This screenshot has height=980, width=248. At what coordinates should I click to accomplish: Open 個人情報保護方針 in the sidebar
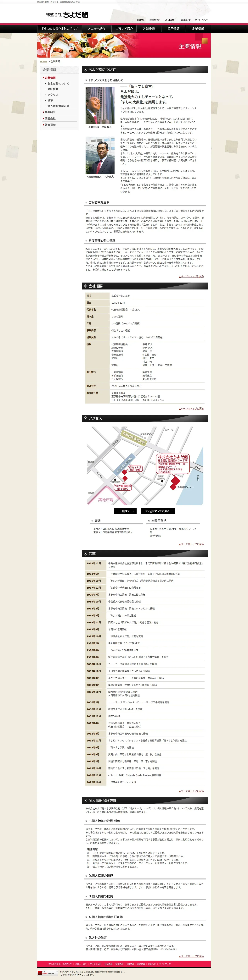click(58, 106)
